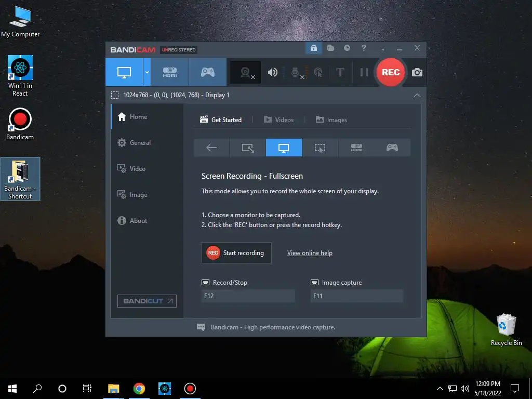Open Video settings in sidebar
The image size is (532, 399).
coord(147,169)
